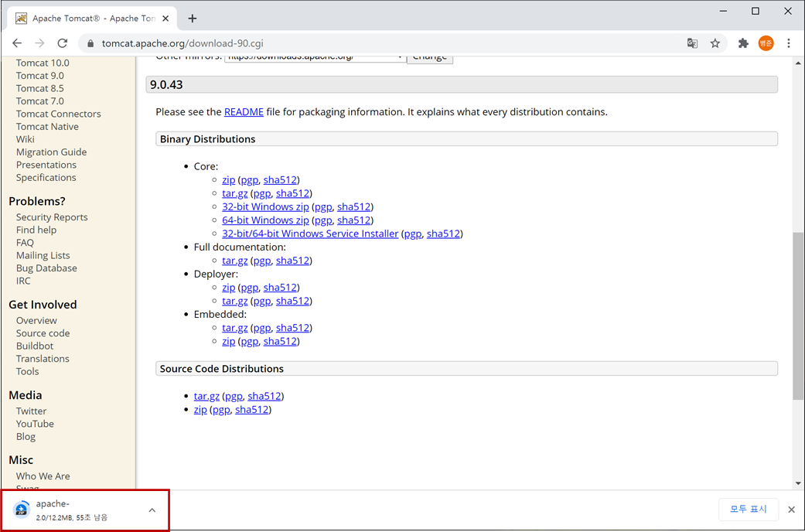Image resolution: width=805 pixels, height=532 pixels.
Task: Click the Google Translate icon in address bar
Action: pyautogui.click(x=692, y=43)
